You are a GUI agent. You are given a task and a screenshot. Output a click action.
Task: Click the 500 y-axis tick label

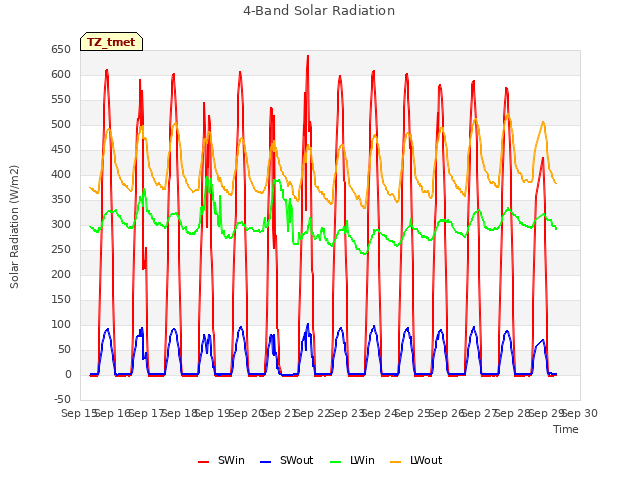tap(61, 124)
